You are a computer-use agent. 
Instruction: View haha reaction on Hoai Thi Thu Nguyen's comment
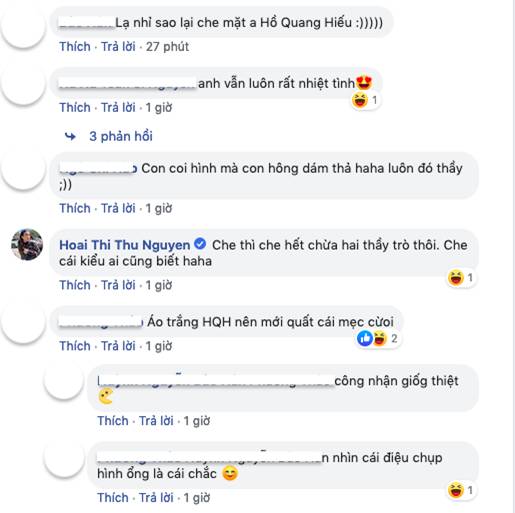pos(456,278)
